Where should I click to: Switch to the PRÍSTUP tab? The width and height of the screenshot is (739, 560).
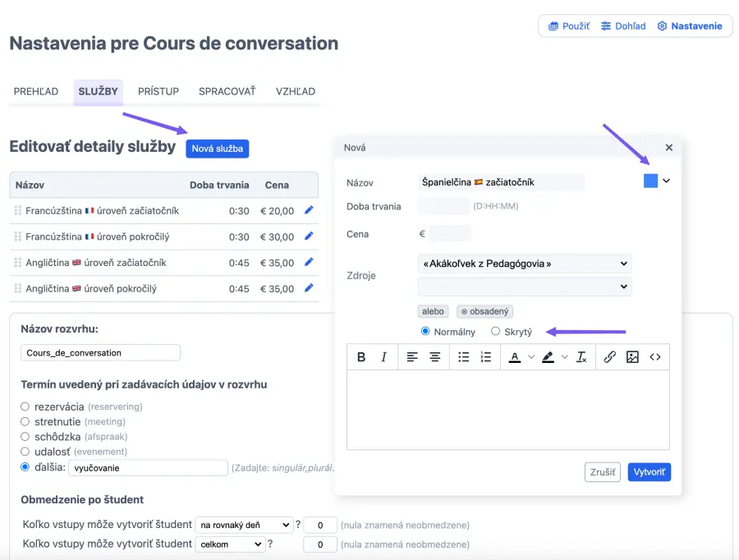(158, 91)
